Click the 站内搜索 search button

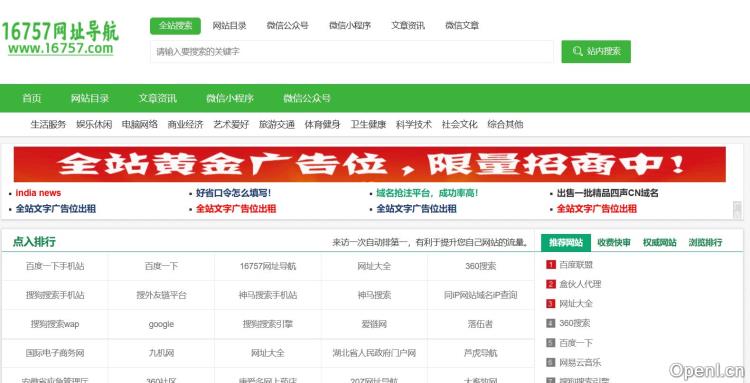pos(596,52)
